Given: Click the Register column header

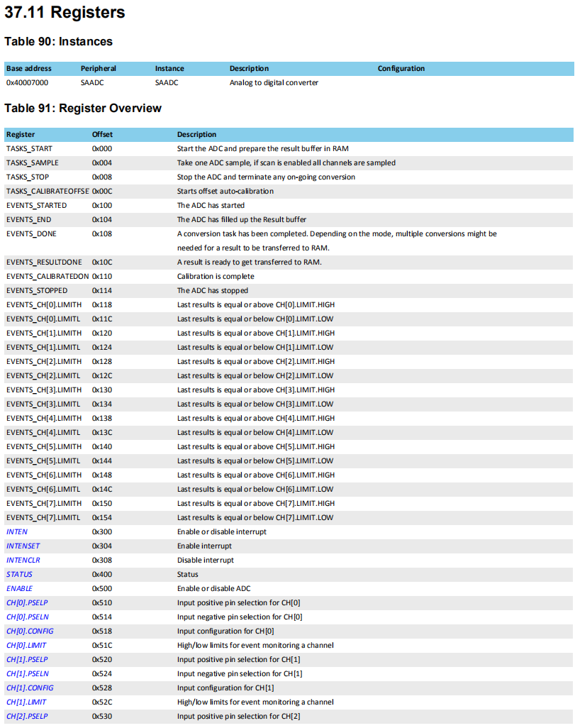Looking at the screenshot, I should coord(21,134).
